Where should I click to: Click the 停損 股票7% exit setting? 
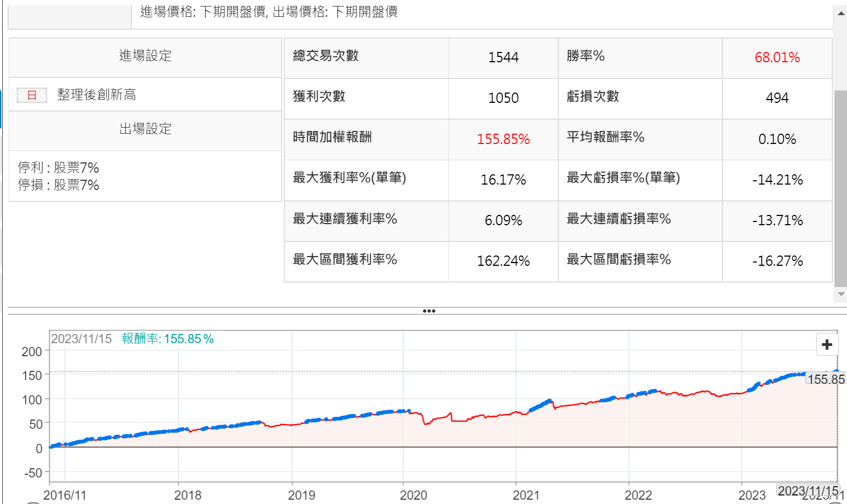click(x=58, y=185)
